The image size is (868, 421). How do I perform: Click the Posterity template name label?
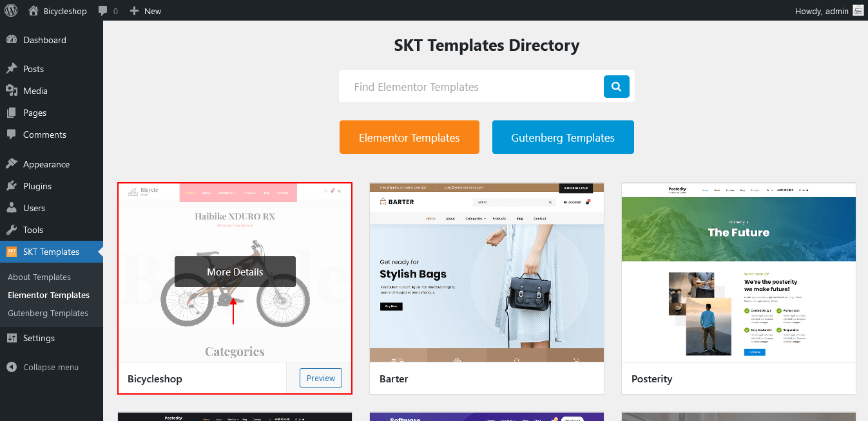(651, 379)
